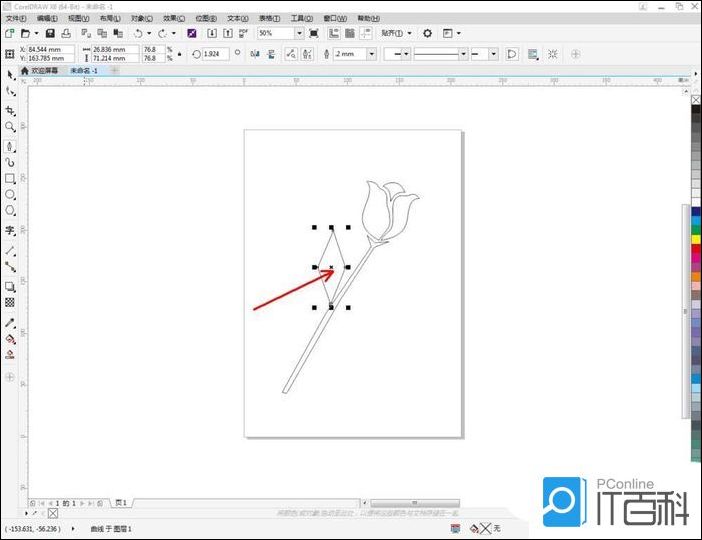The height and width of the screenshot is (540, 702).
Task: Select the Text tool (字)
Action: coord(10,231)
